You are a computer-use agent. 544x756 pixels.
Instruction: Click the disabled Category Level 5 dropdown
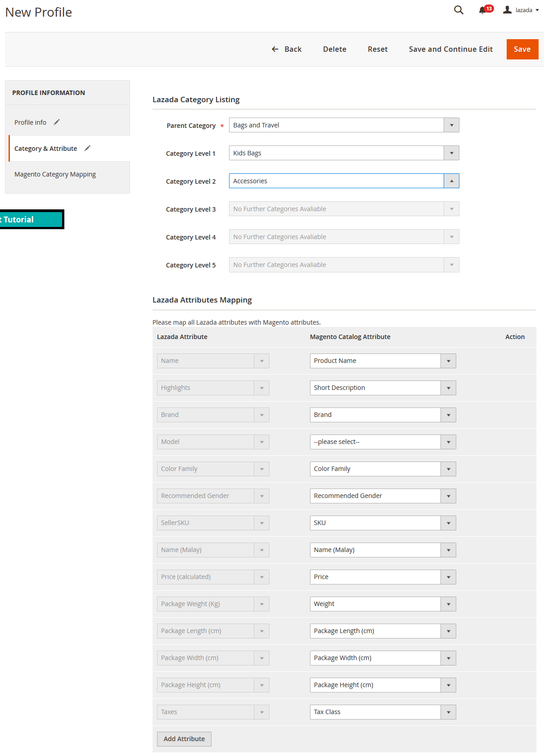(x=344, y=265)
